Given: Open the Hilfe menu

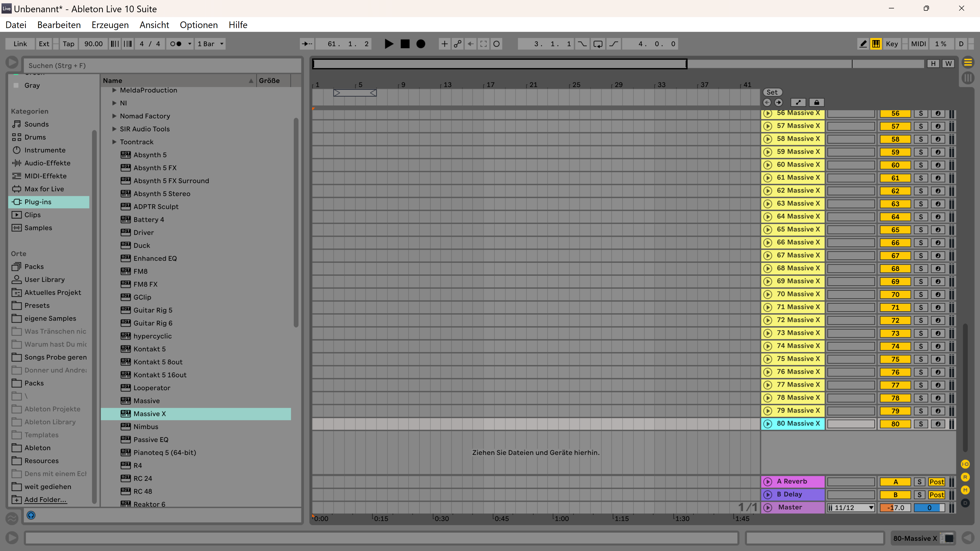Looking at the screenshot, I should (x=238, y=25).
